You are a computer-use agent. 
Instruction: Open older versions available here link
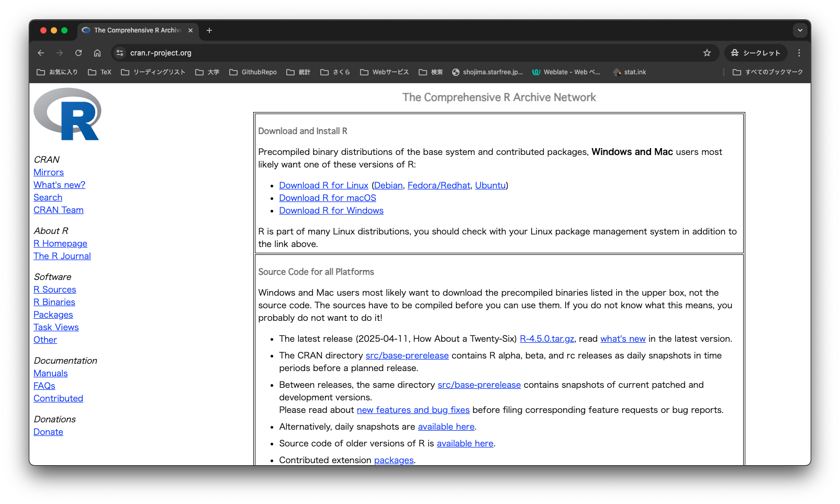click(465, 443)
